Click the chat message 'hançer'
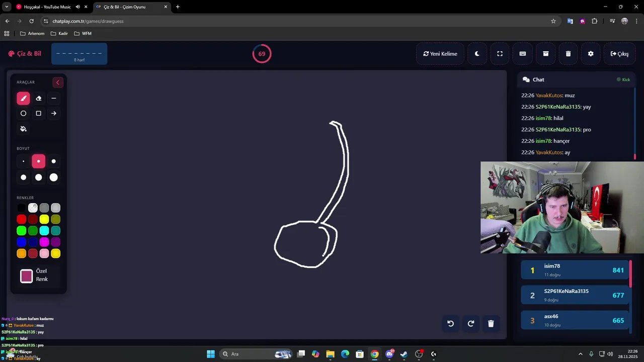This screenshot has width=644, height=362. [561, 141]
